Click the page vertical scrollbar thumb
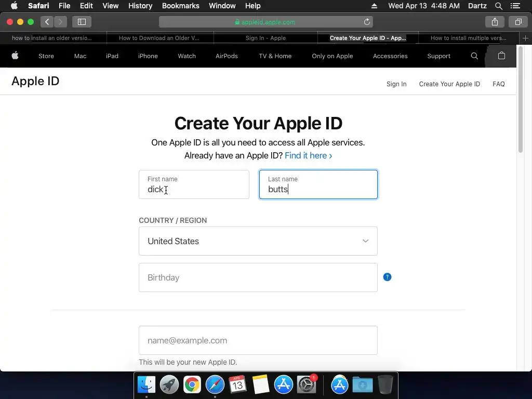The width and height of the screenshot is (532, 399). 521,100
